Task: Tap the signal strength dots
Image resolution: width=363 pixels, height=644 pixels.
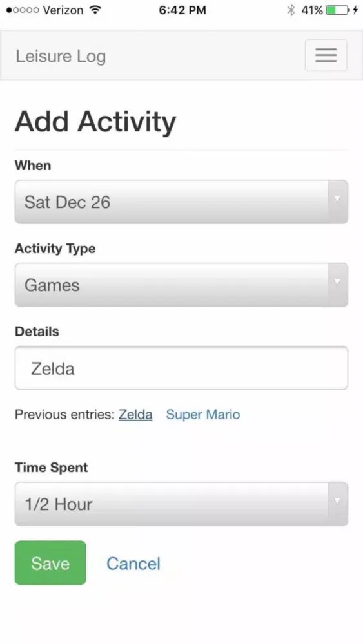Action: [23, 10]
